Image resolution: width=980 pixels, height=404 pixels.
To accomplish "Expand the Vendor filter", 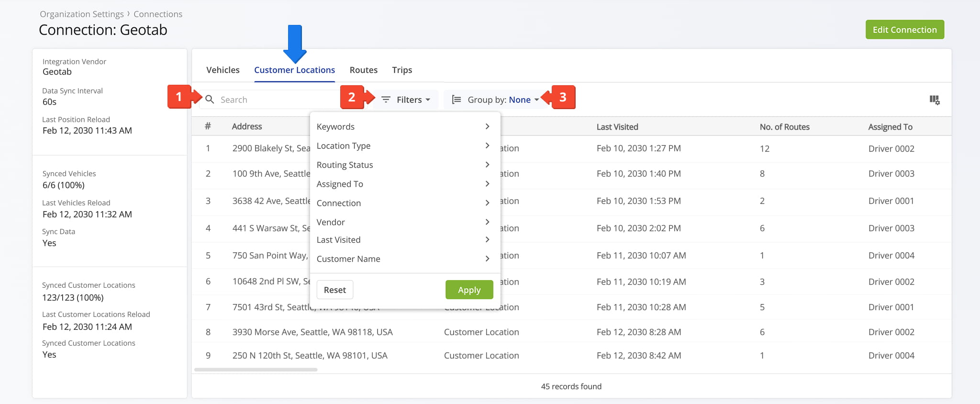I will pyautogui.click(x=404, y=222).
